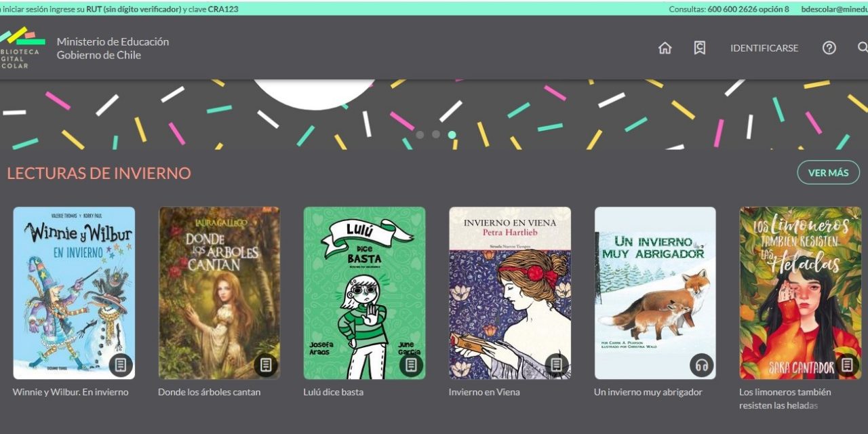This screenshot has height=434, width=868.
Task: Click title text 'Lulú dice basta'
Action: 333,392
